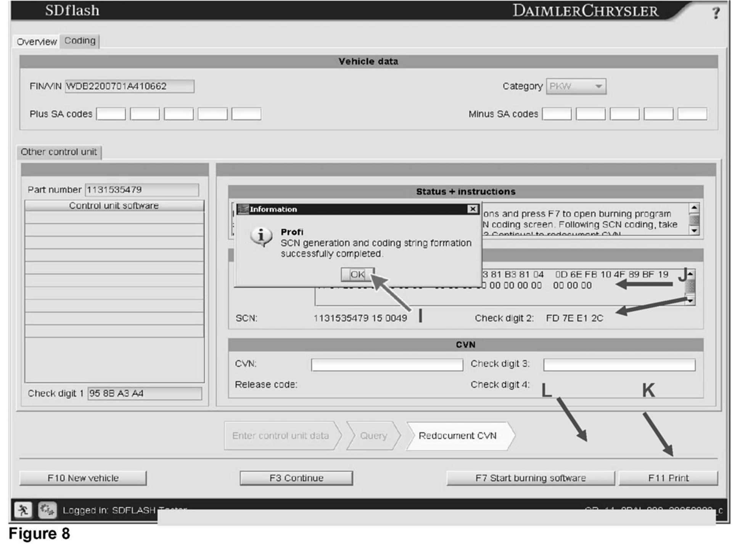
Task: Select first row in Control unit software list
Action: [114, 217]
